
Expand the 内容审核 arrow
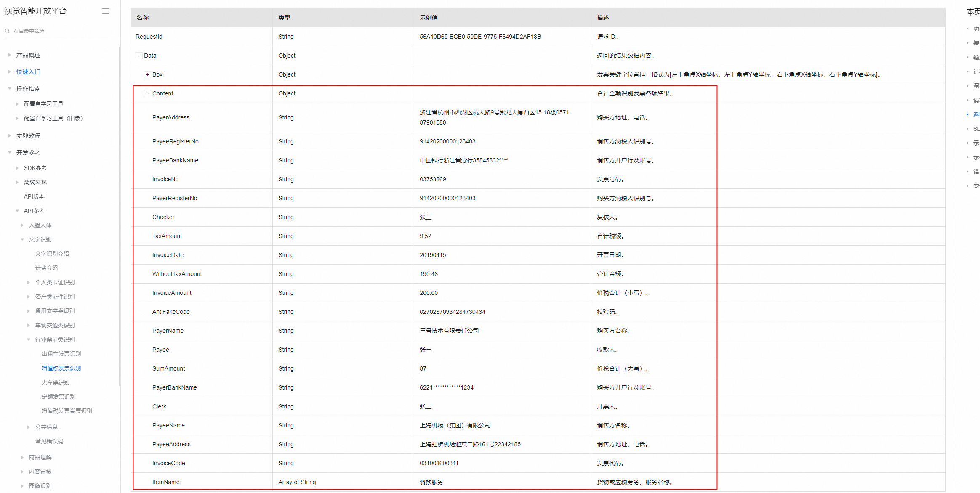(x=22, y=472)
